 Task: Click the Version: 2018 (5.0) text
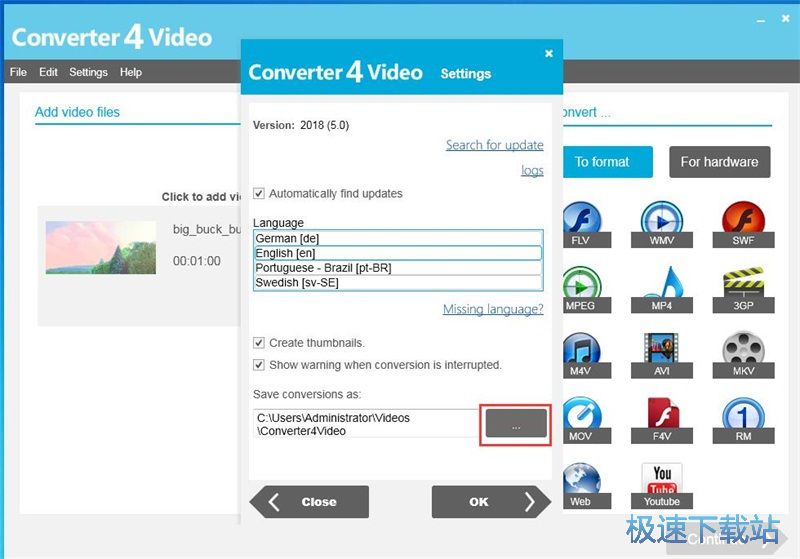[301, 125]
